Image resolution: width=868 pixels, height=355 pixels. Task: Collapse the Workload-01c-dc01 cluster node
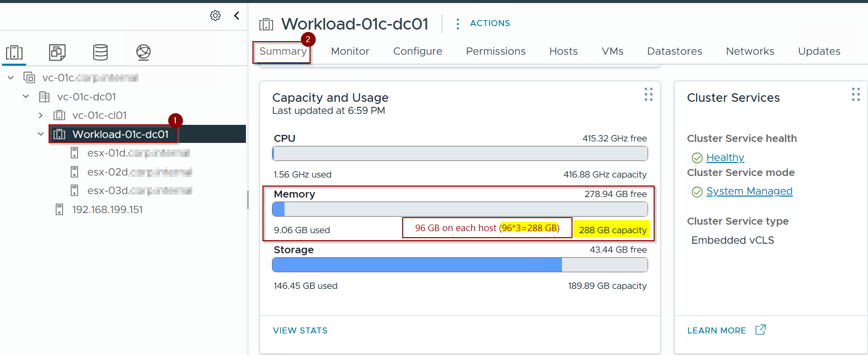pos(41,134)
